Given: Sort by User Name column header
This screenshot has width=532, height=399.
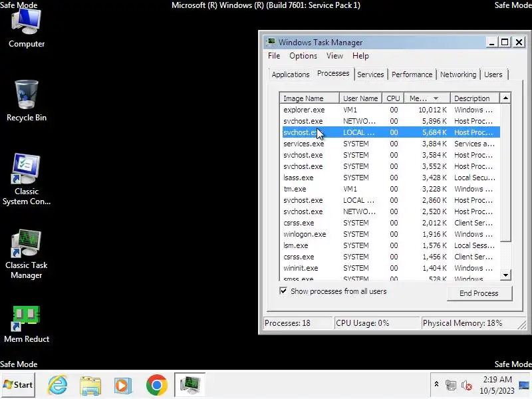Looking at the screenshot, I should tap(360, 98).
